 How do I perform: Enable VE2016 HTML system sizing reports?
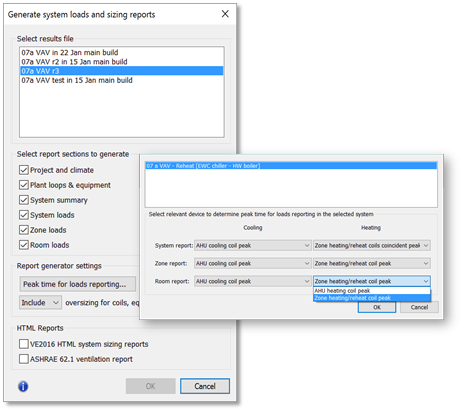24,344
